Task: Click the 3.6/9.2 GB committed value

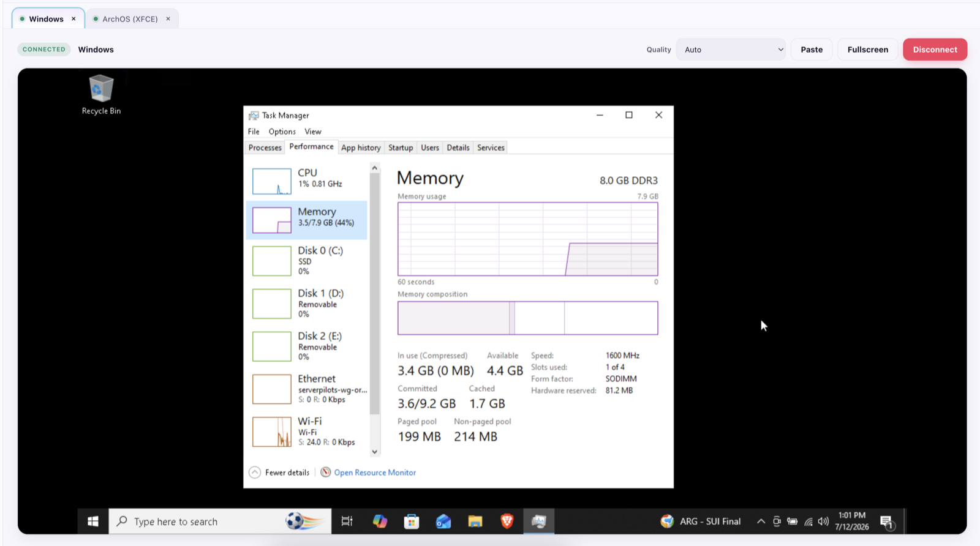Action: 427,404
